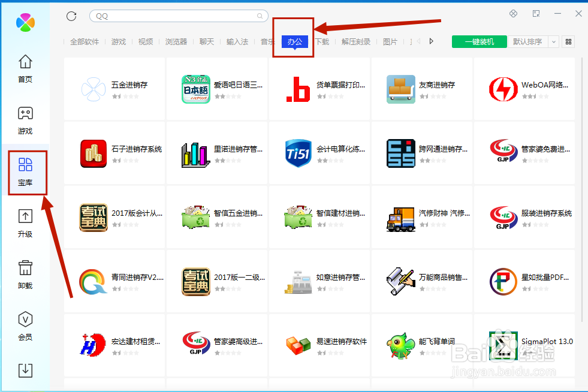Click the magnifier search icon
The image size is (588, 392).
tap(260, 16)
